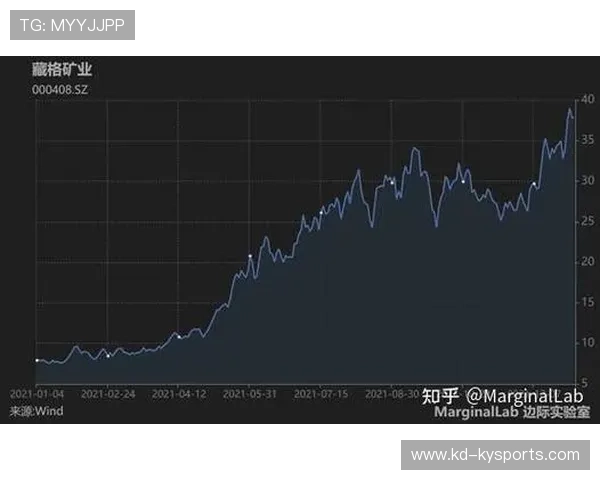Click the x-axis date 2021-05-31
Screen dimensions: 600x480
tap(249, 394)
